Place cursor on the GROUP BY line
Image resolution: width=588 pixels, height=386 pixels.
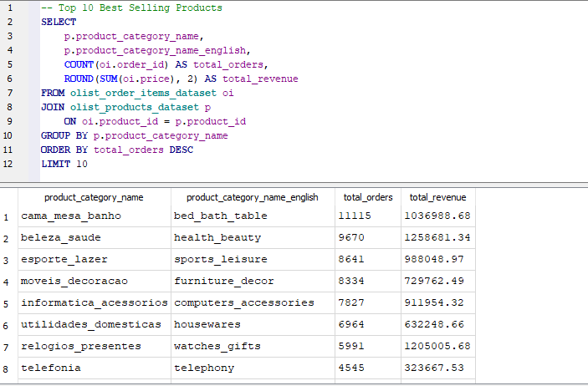tap(135, 135)
